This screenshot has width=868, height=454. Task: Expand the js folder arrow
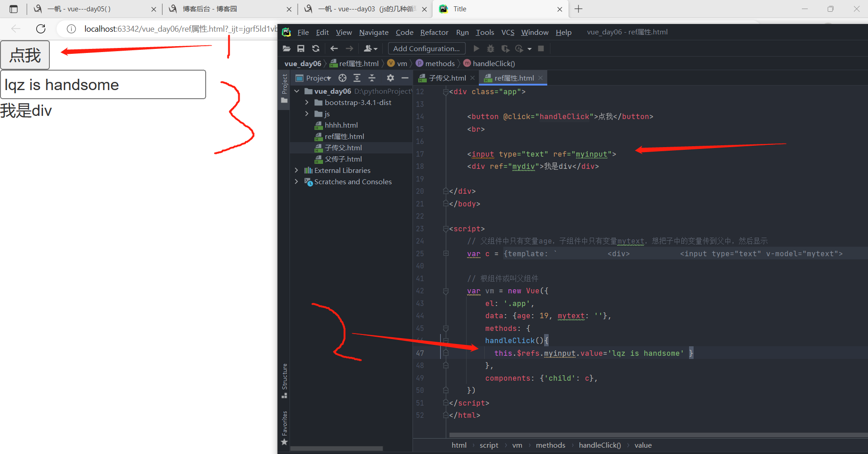(307, 114)
